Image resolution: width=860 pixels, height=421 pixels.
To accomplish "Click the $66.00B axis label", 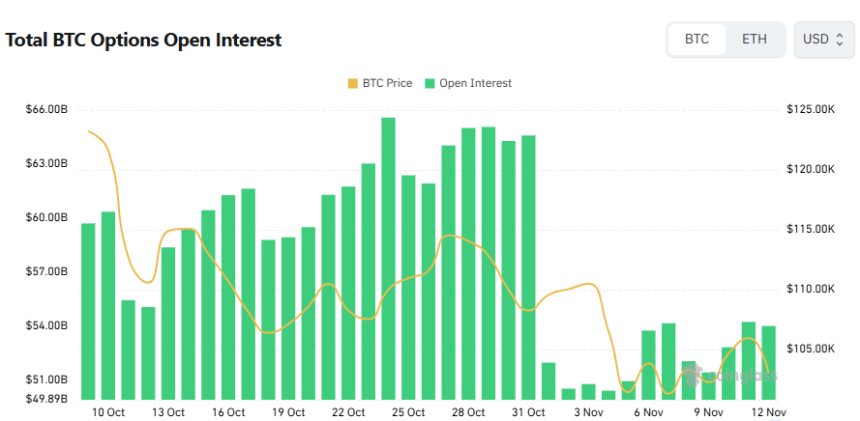I will [x=46, y=109].
